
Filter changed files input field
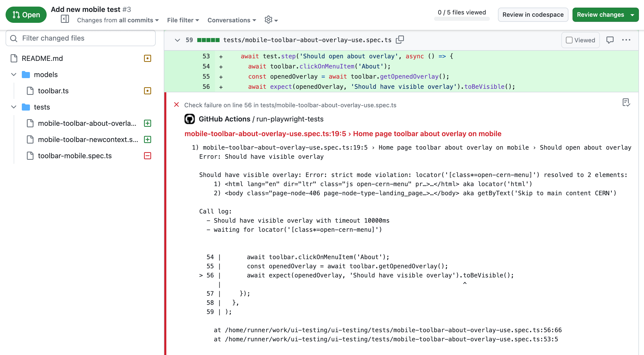click(81, 38)
